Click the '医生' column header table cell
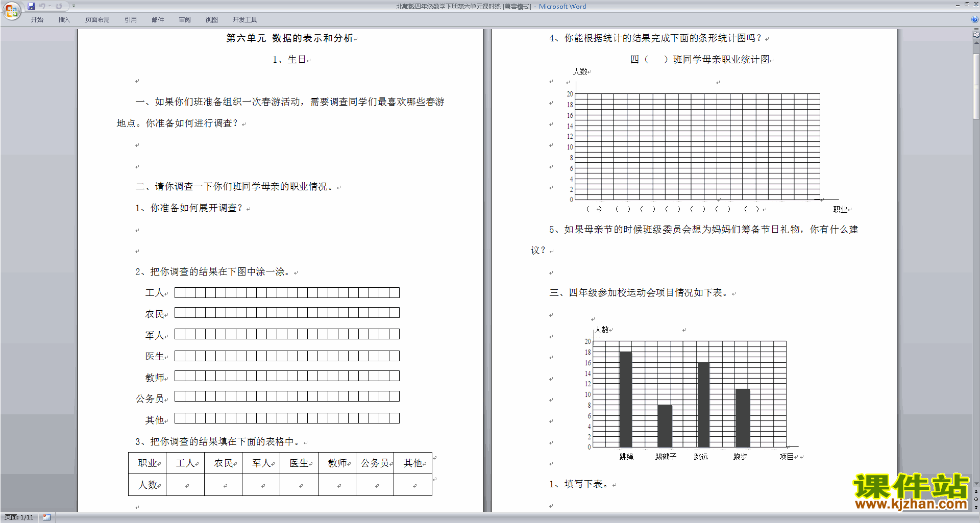 pyautogui.click(x=299, y=463)
